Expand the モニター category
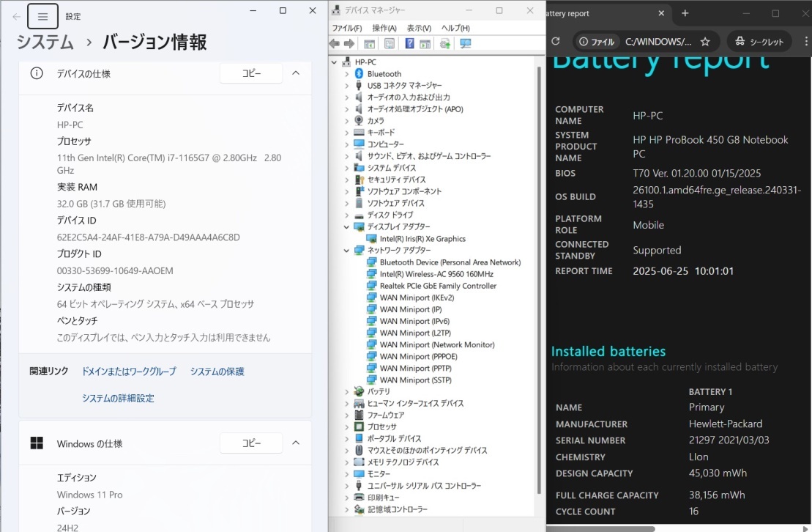812x532 pixels. [346, 474]
